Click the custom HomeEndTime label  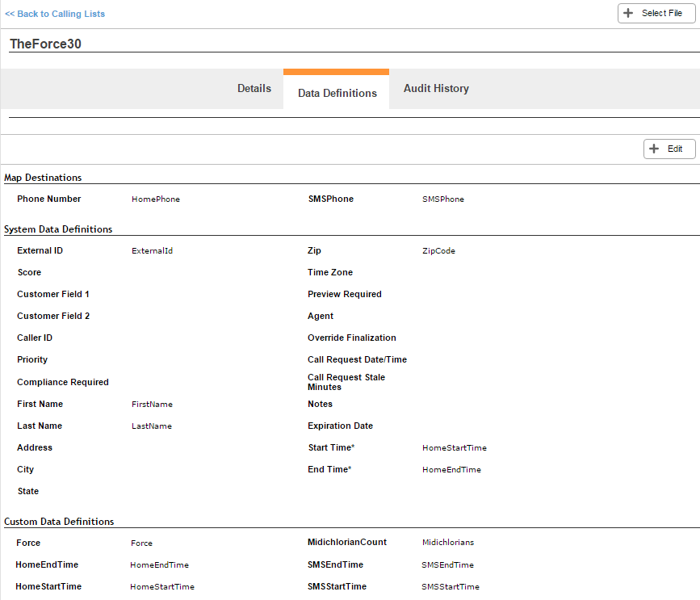click(x=47, y=564)
